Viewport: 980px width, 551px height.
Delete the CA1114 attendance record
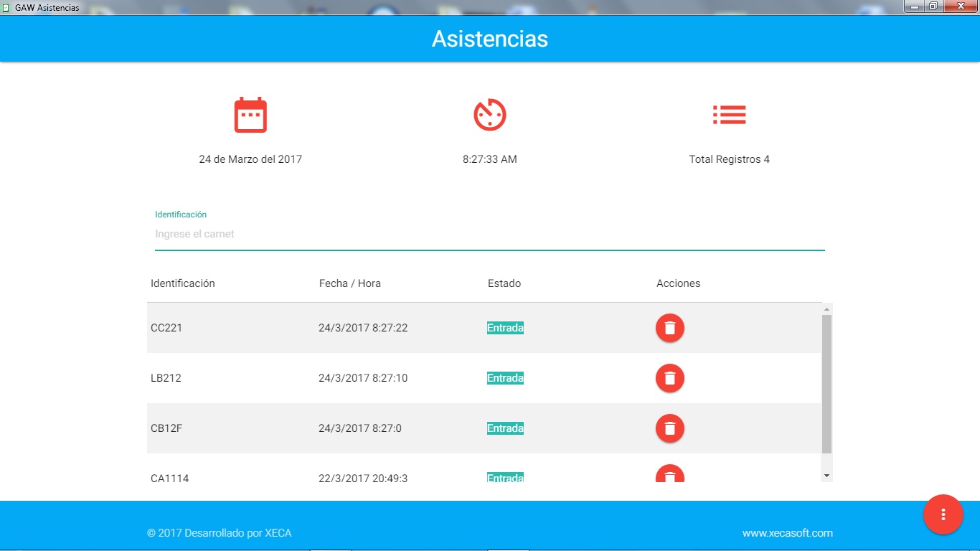669,475
